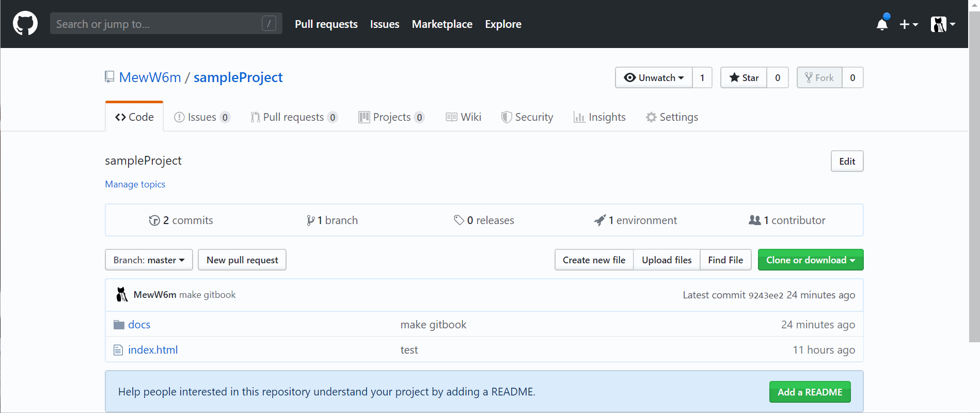The height and width of the screenshot is (413, 980).
Task: Switch to the repo Issues tab
Action: coord(202,117)
